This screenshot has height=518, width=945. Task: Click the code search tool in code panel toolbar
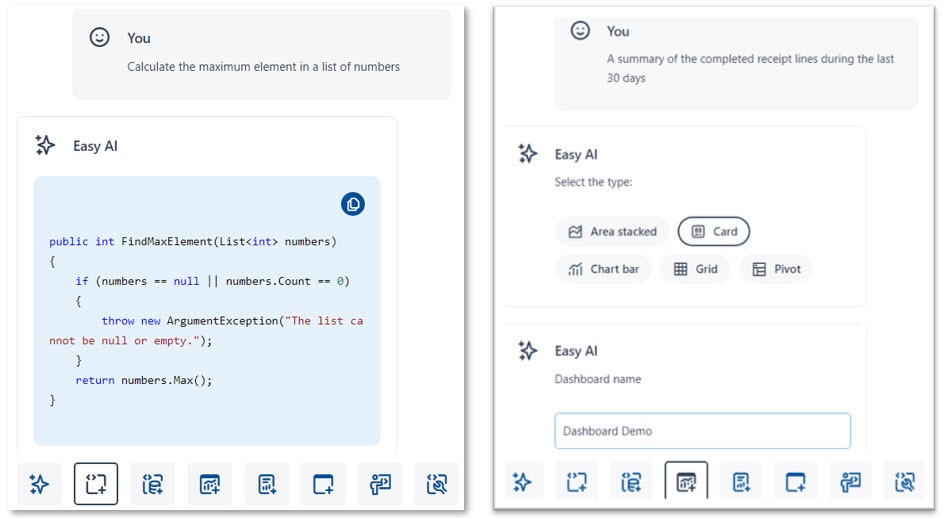click(x=436, y=484)
